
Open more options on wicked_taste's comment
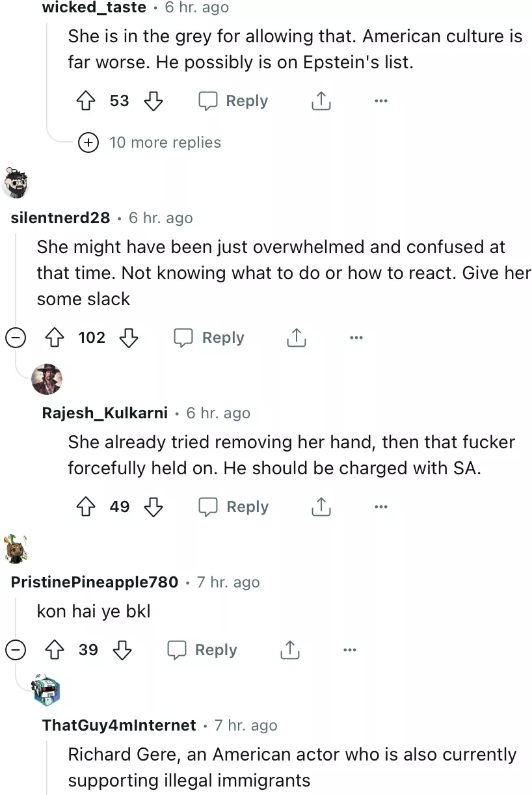(x=381, y=101)
